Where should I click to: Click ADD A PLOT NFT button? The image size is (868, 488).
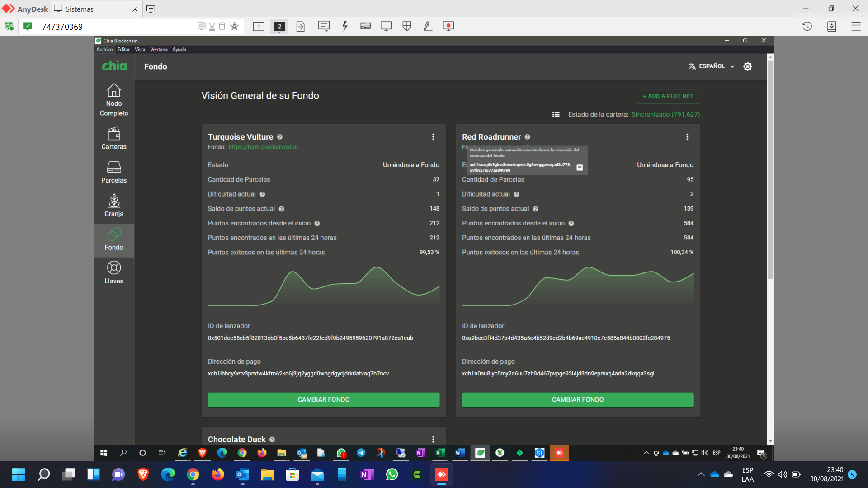[668, 96]
